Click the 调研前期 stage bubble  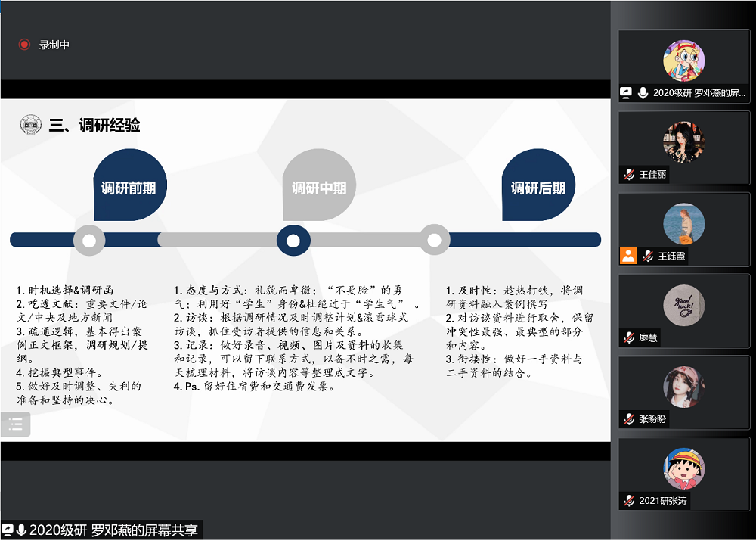coord(129,186)
